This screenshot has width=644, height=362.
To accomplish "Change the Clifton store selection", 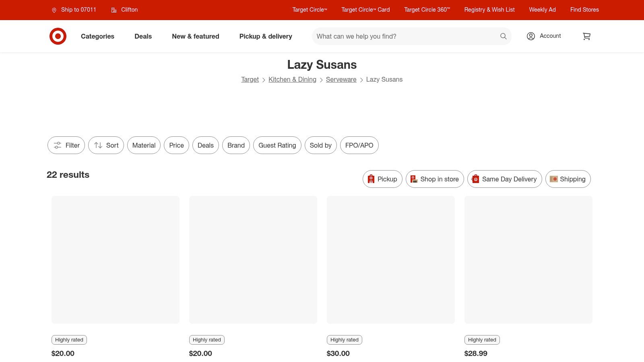I will click(124, 10).
